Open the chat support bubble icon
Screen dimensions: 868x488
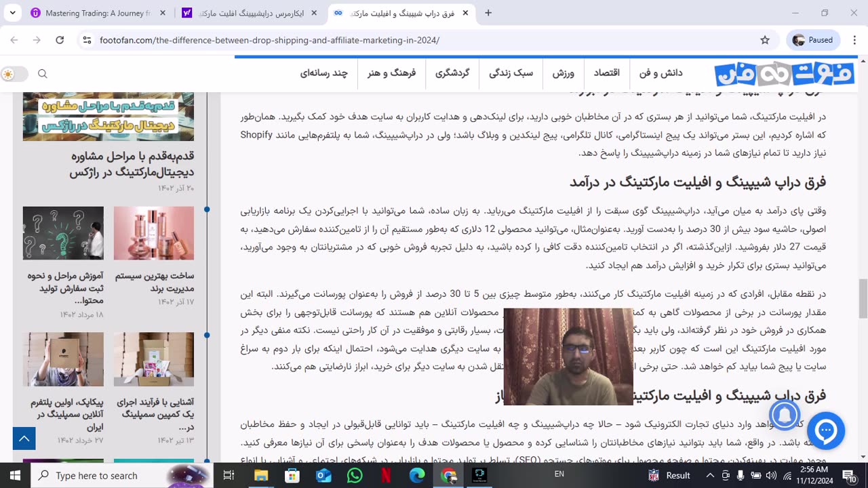826,431
